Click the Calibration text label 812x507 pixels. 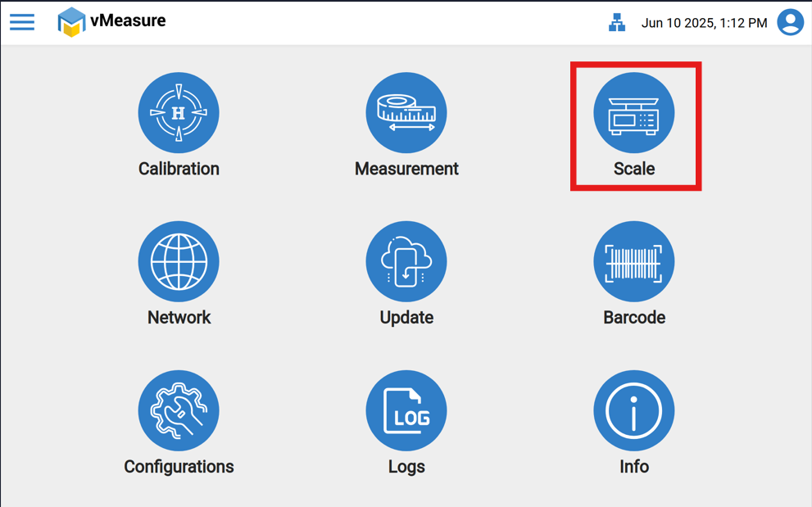click(179, 169)
